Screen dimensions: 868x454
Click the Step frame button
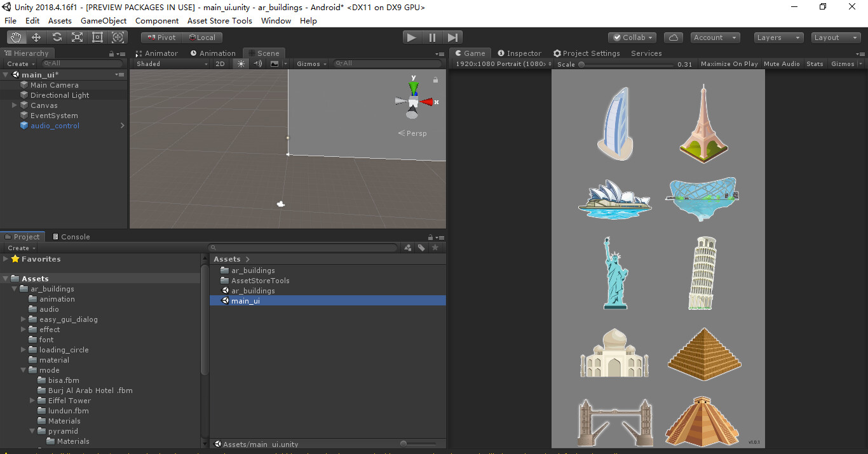tap(452, 37)
